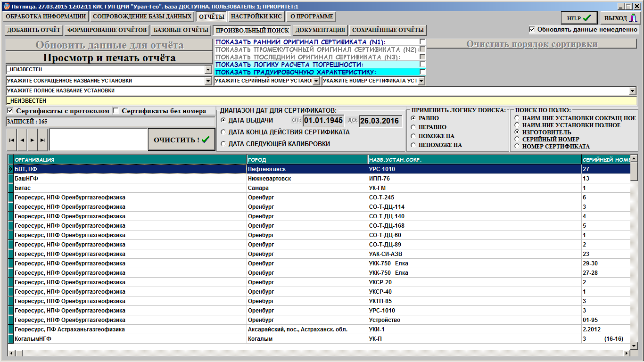Click the 'ВЫХОД' exit button
Screen dimensions: 644x362
(x=620, y=18)
